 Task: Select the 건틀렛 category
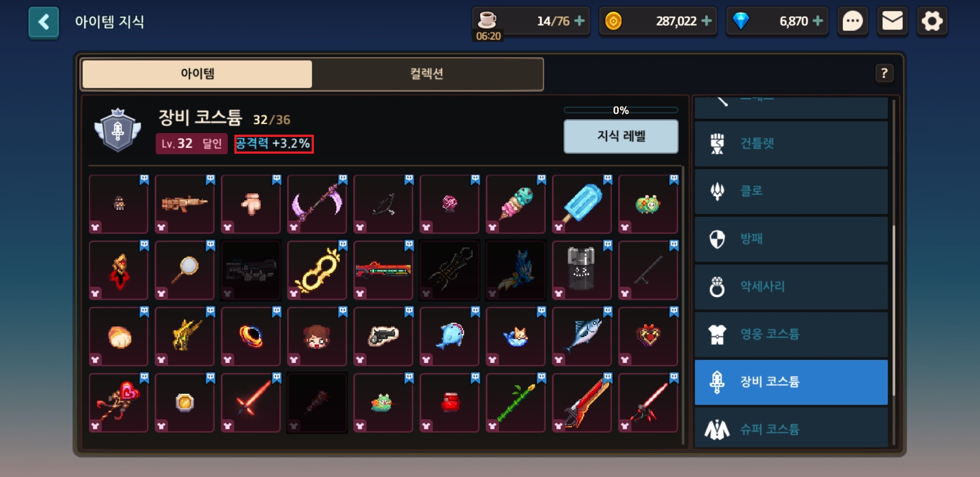791,144
